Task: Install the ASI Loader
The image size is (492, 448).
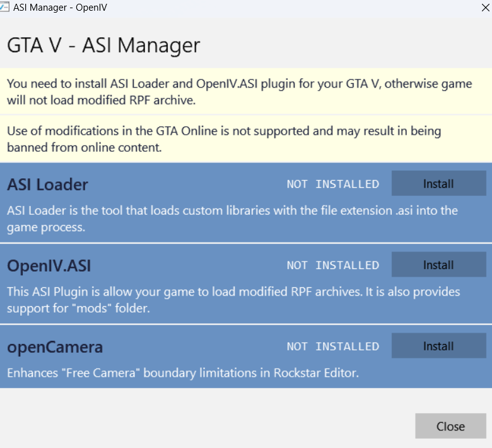Action: tap(438, 184)
